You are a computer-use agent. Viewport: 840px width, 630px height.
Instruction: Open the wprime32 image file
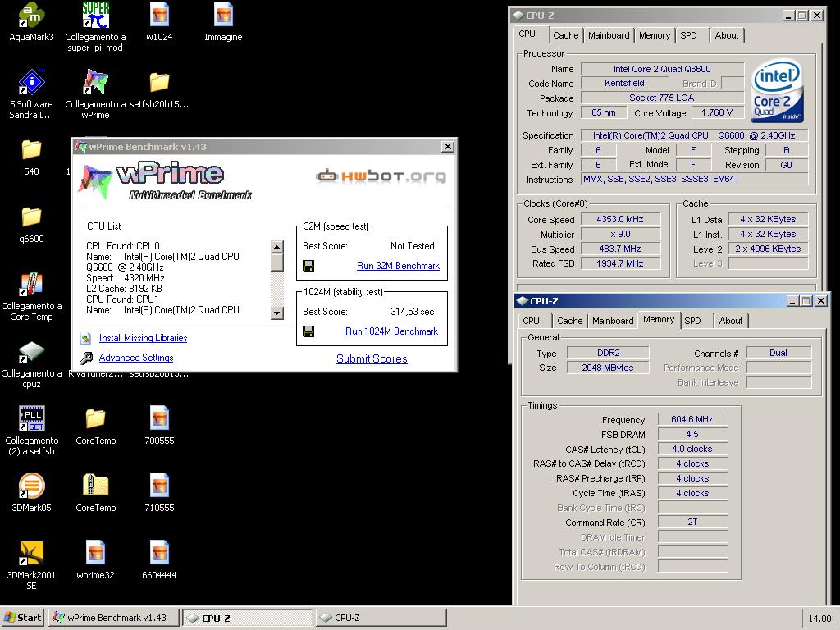pyautogui.click(x=95, y=554)
